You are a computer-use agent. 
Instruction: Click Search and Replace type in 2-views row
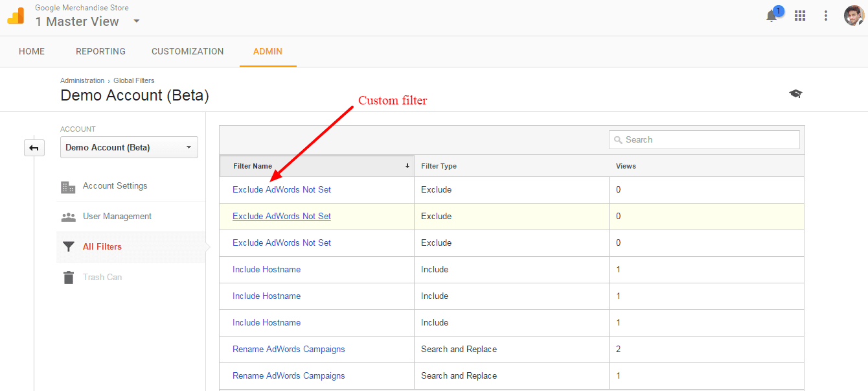[x=459, y=350]
